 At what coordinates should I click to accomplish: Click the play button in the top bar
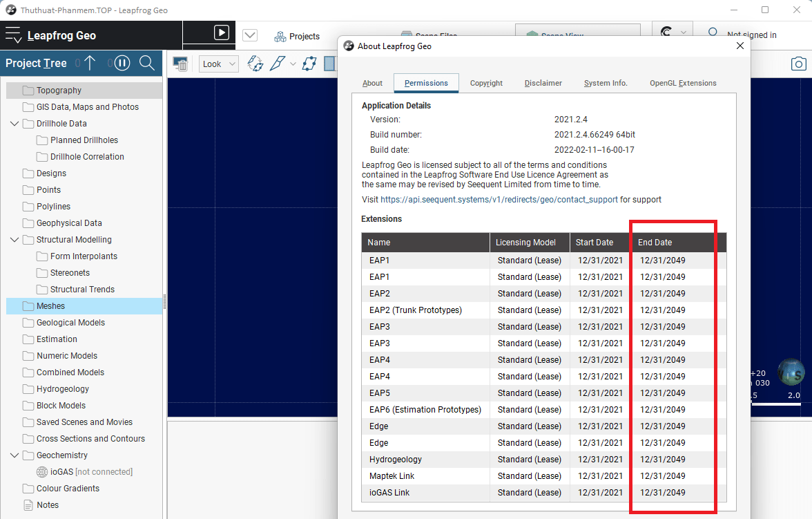point(222,32)
